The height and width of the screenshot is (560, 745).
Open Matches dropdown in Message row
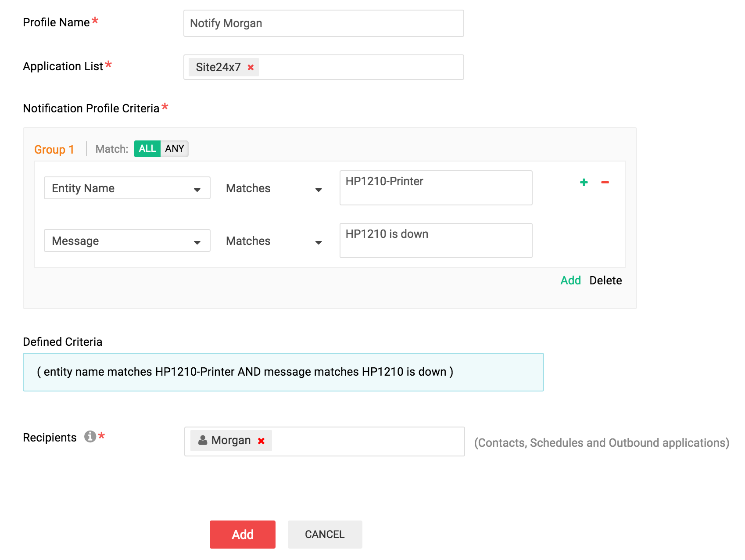point(274,241)
